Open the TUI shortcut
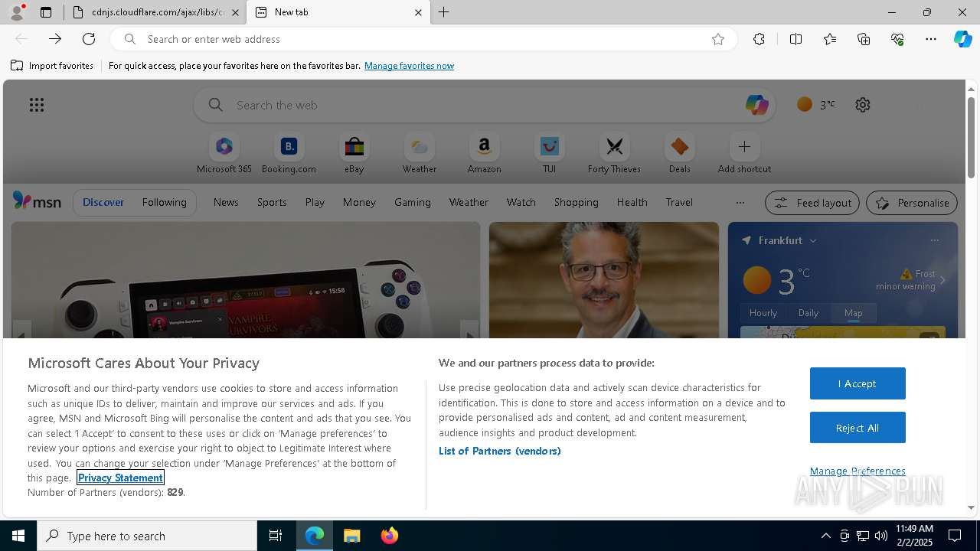The width and height of the screenshot is (980, 551). pos(549,154)
